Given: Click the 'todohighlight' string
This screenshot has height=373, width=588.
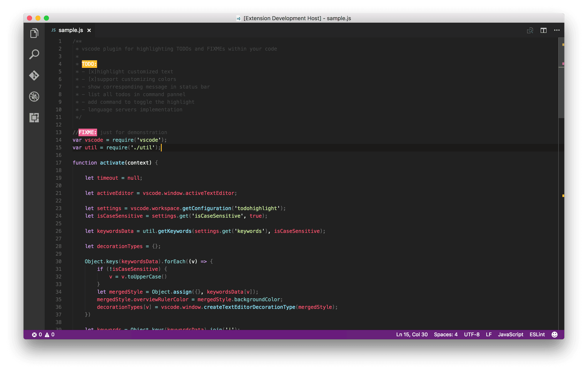Looking at the screenshot, I should 257,208.
